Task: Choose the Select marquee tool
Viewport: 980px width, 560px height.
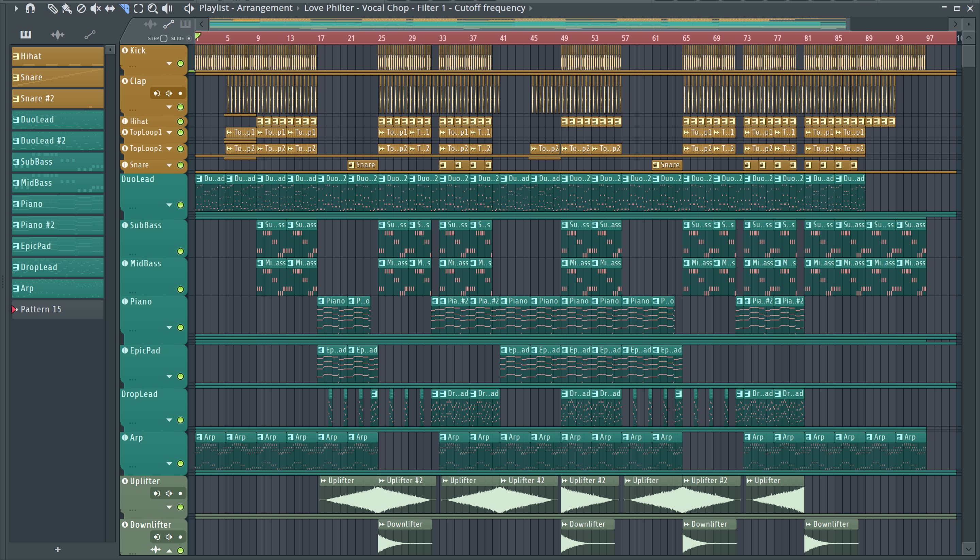Action: tap(138, 8)
